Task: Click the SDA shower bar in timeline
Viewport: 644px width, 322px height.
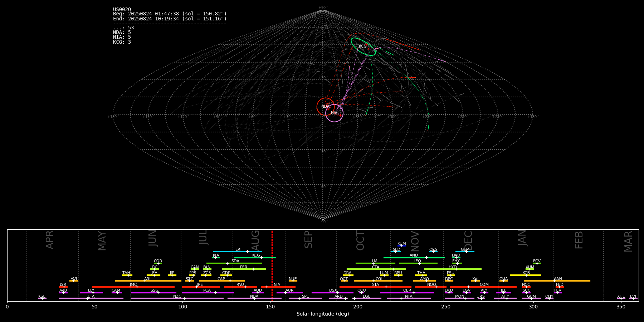Action: point(234,263)
